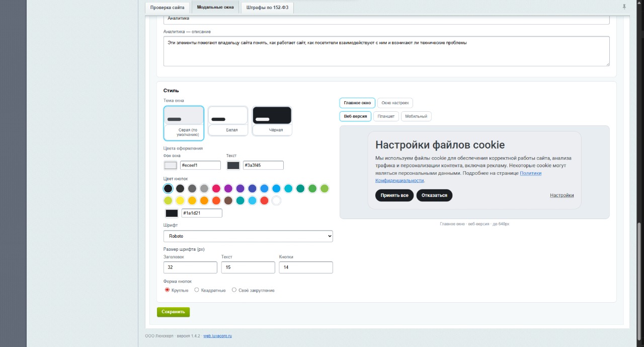Click Принять все in the cookie preview
Image resolution: width=644 pixels, height=347 pixels.
394,195
